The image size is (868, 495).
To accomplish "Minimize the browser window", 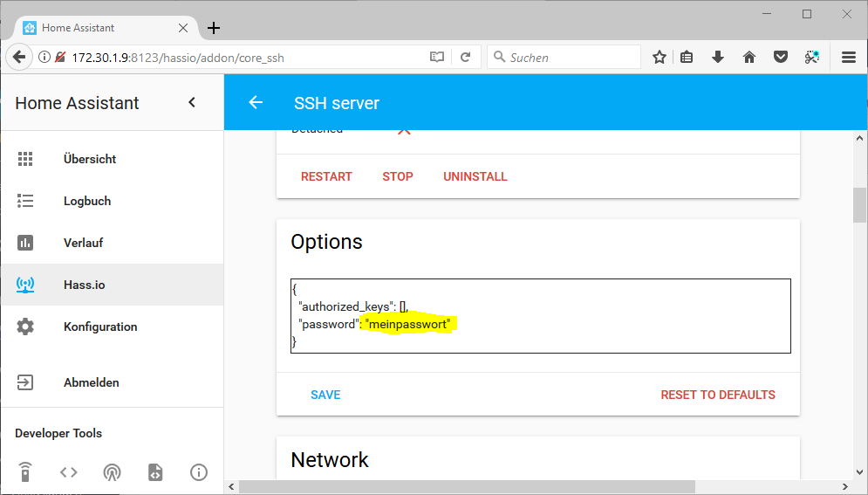I will point(767,14).
